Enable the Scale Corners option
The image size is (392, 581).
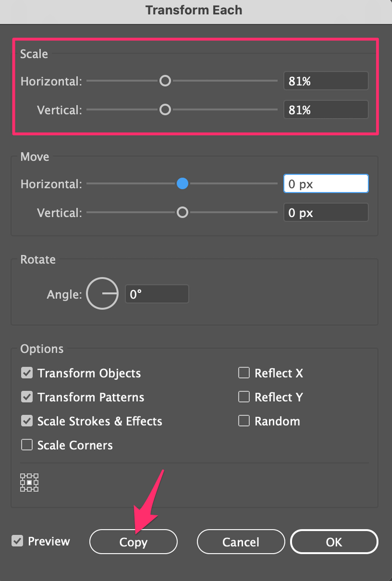(27, 445)
